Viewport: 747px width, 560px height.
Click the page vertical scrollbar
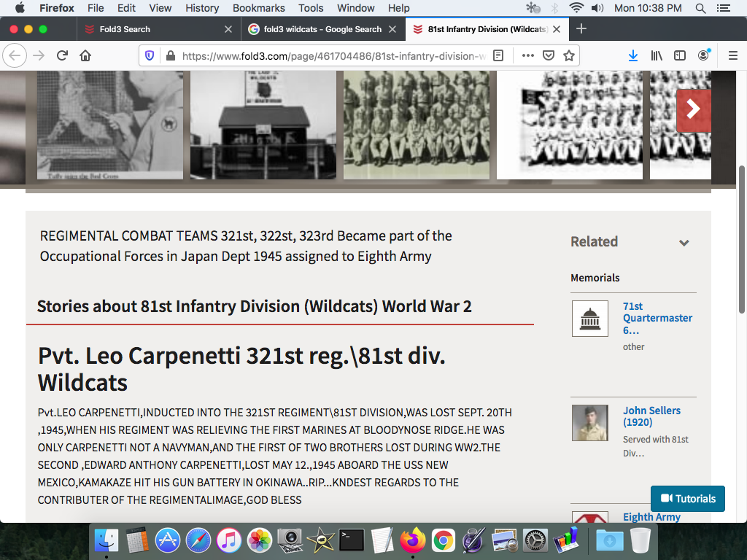click(742, 241)
